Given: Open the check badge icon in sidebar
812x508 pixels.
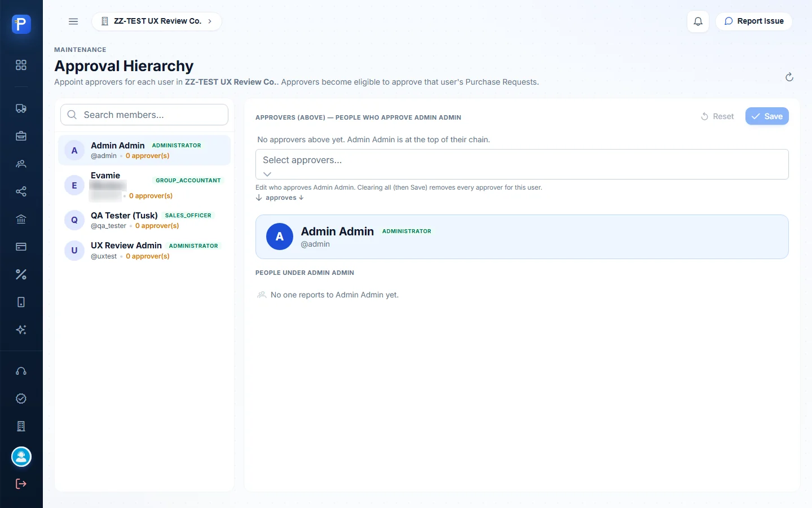Looking at the screenshot, I should tap(21, 398).
